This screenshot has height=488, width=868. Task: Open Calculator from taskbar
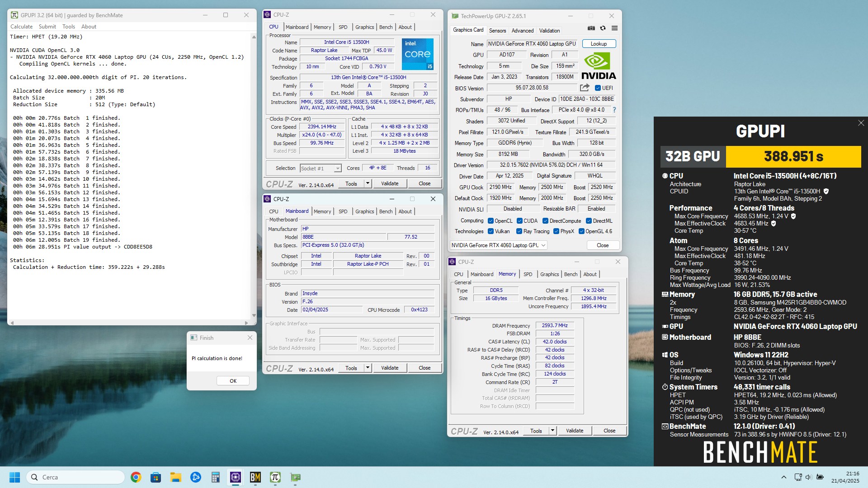pos(215,477)
